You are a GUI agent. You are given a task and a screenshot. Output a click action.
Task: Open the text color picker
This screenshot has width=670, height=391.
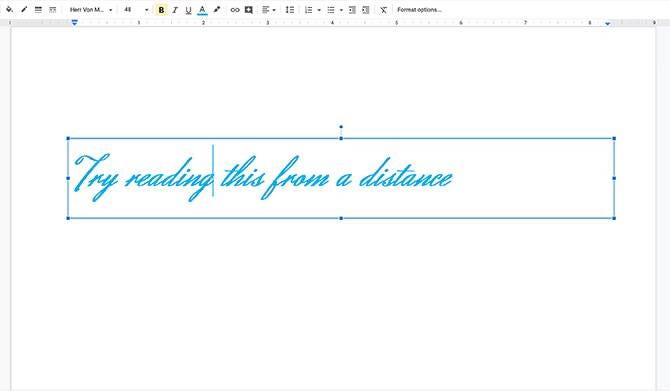(x=203, y=10)
